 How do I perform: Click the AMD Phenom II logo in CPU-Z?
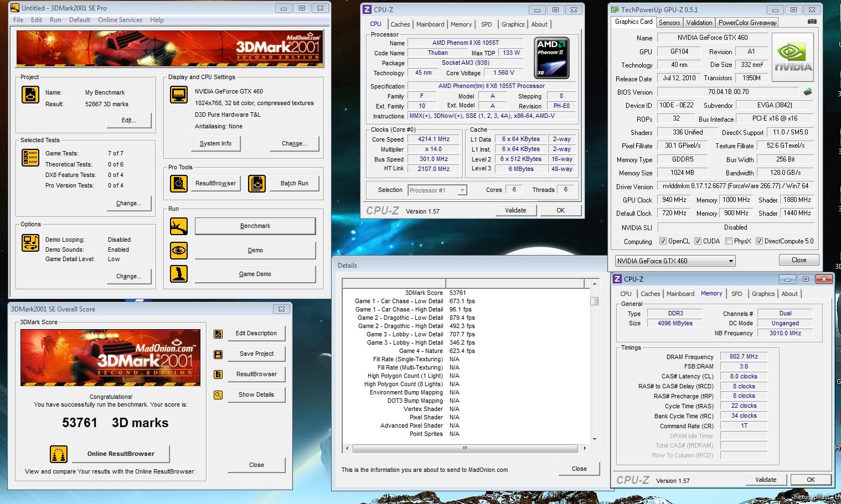551,57
